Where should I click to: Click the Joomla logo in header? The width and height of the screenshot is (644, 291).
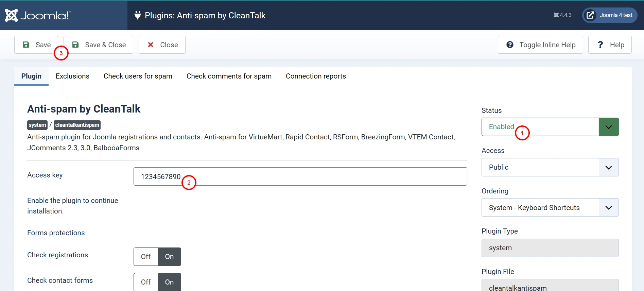point(38,15)
